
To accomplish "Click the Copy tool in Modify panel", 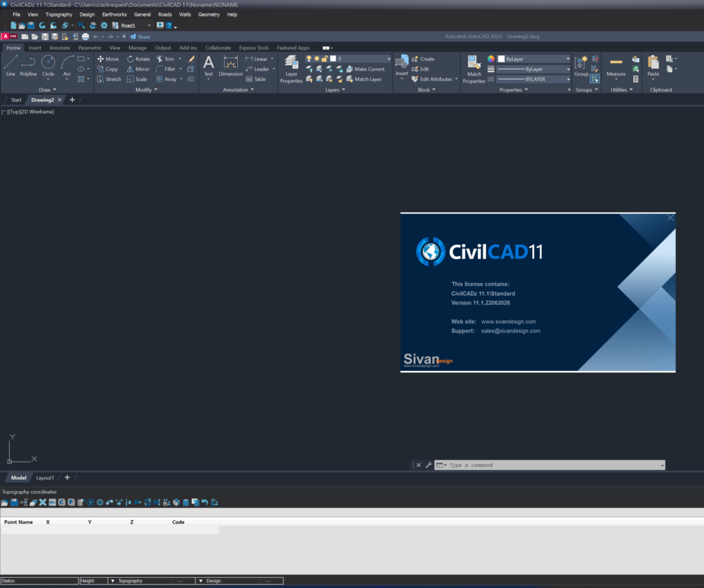I will [x=107, y=69].
